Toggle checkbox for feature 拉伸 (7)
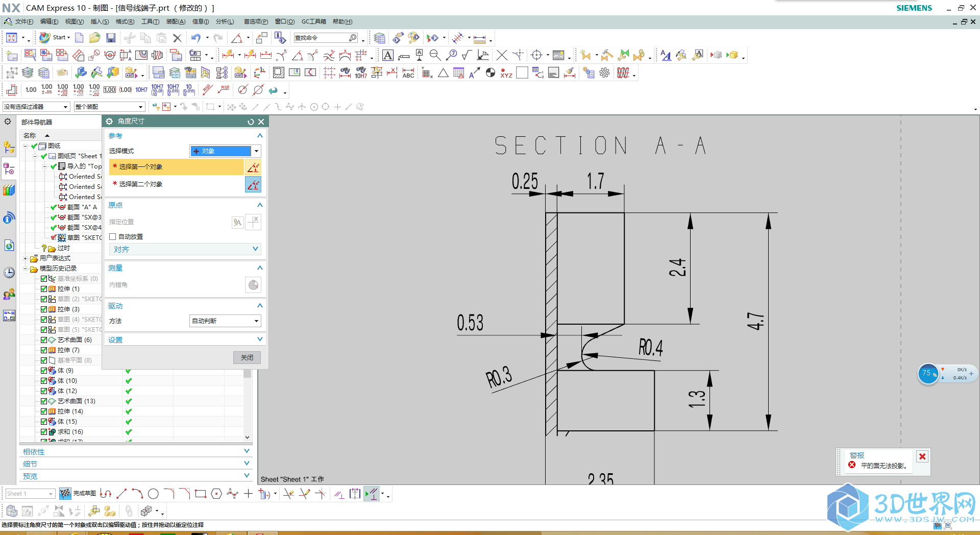The height and width of the screenshot is (535, 980). click(x=44, y=350)
